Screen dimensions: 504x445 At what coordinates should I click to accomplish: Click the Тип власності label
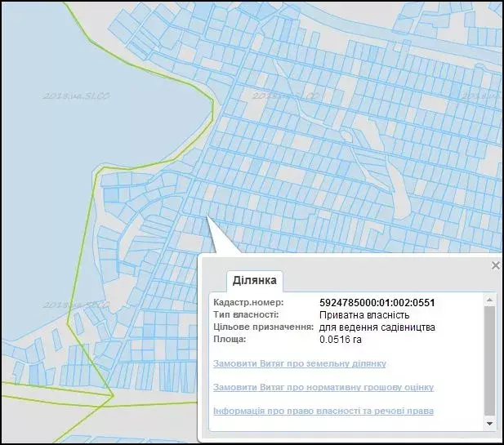[x=246, y=315]
